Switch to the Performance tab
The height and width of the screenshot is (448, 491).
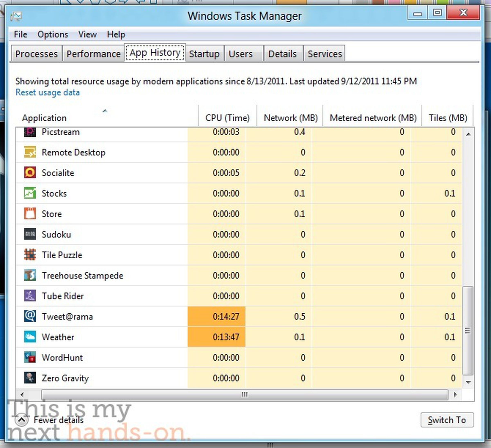pos(93,54)
